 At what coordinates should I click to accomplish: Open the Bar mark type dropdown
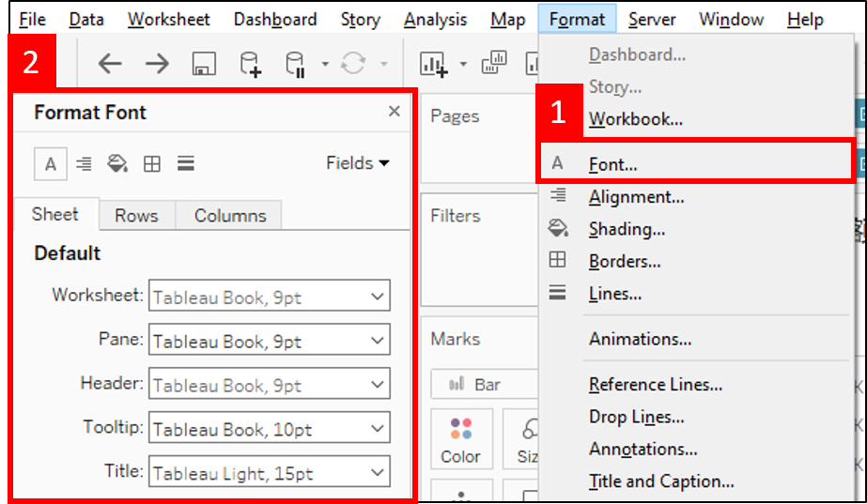pyautogui.click(x=485, y=384)
